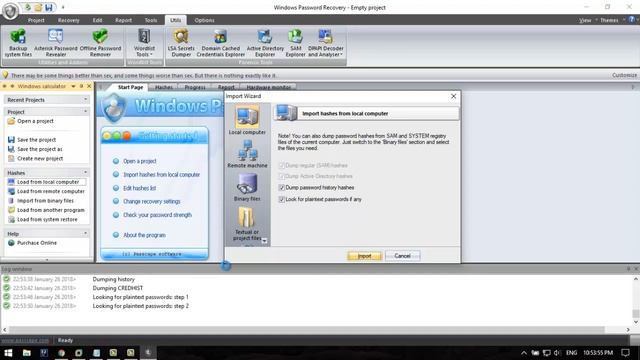This screenshot has height=360, width=640.
Task: Open Active Directory Explorer
Action: (x=265, y=43)
